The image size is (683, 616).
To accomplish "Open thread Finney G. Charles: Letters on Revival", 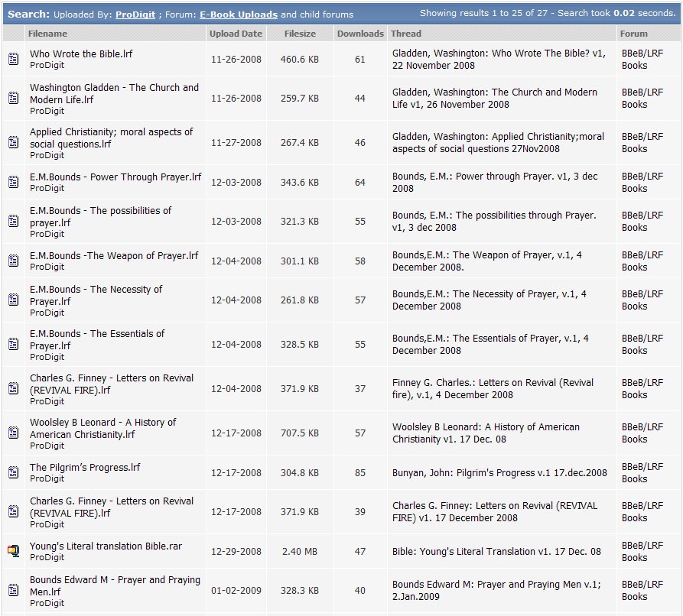I will [x=493, y=389].
